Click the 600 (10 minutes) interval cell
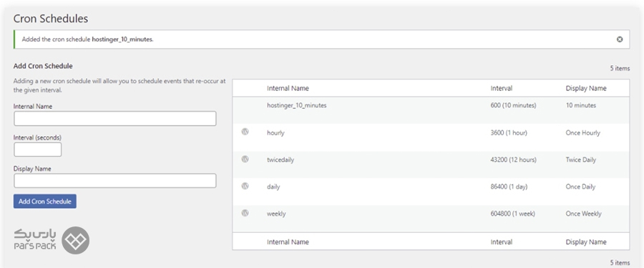The height and width of the screenshot is (268, 644). point(513,105)
